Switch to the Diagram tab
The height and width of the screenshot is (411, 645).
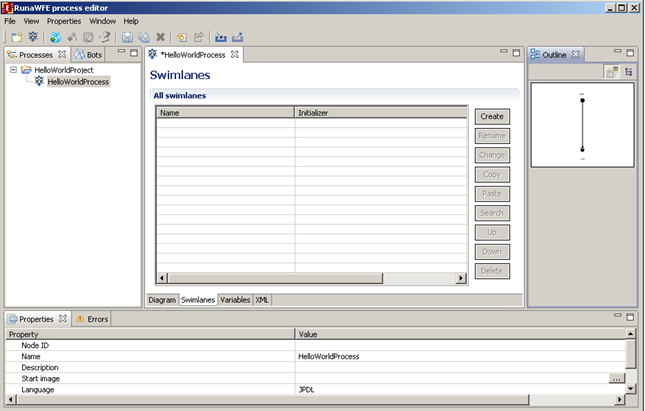click(162, 299)
